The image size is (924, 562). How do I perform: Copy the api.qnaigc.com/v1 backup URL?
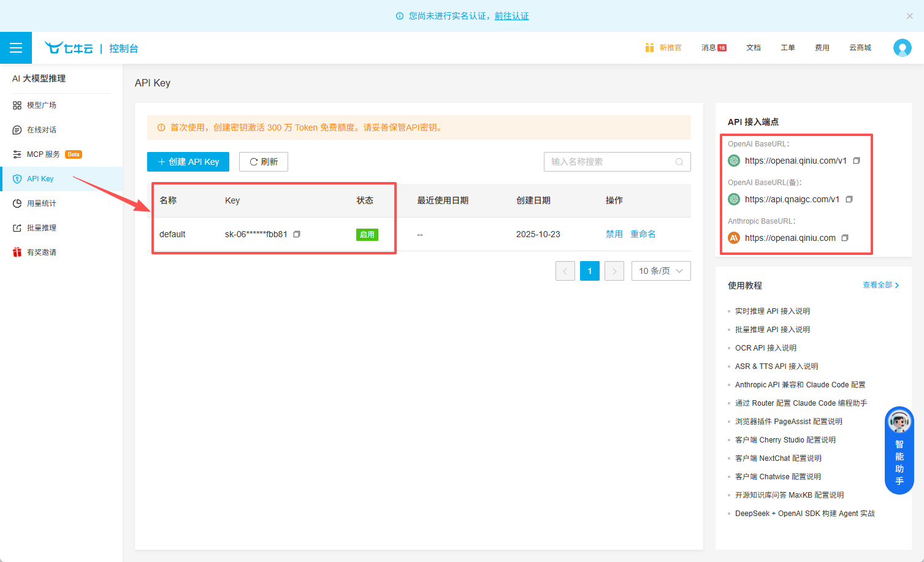[x=849, y=199]
